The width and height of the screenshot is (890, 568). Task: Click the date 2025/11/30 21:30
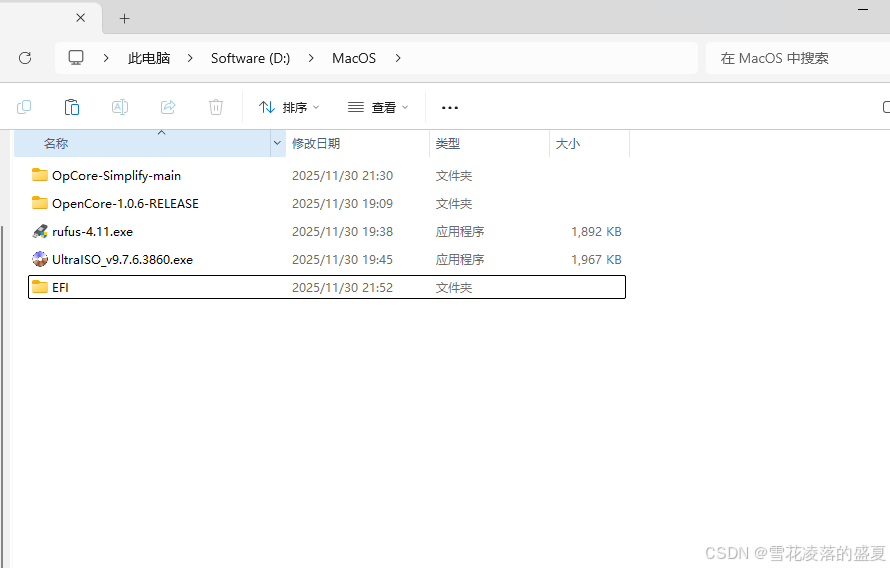coord(342,176)
